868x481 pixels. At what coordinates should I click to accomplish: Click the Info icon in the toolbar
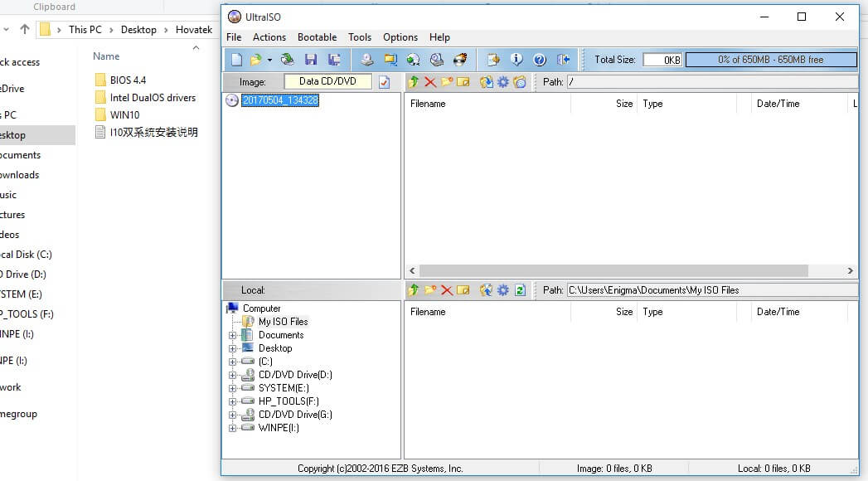click(516, 60)
